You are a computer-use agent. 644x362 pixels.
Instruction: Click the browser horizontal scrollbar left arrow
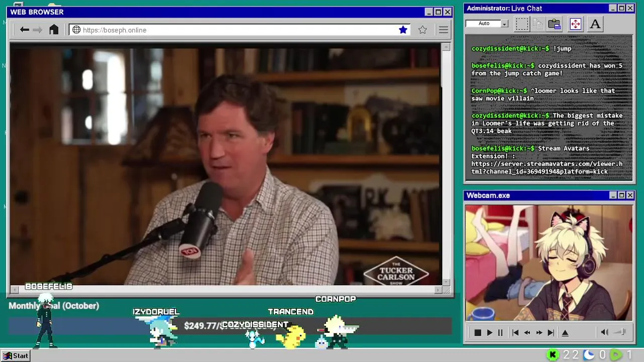(14, 290)
